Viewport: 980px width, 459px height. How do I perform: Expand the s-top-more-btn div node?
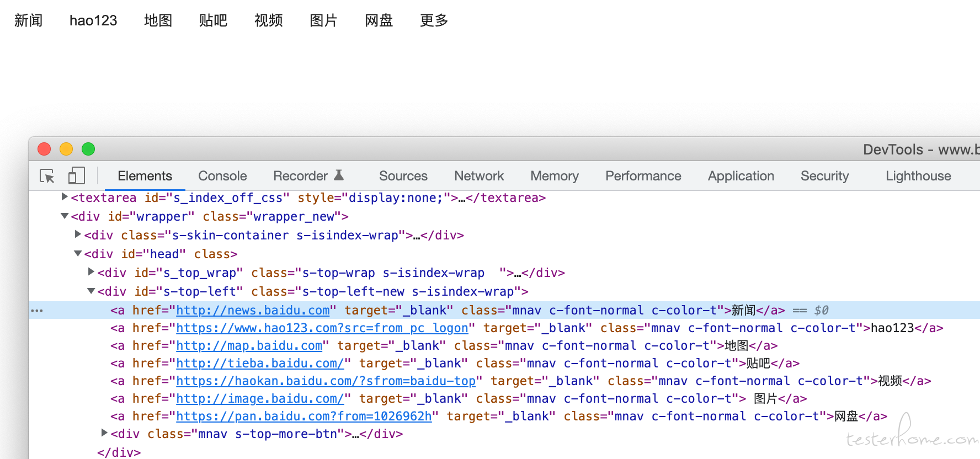[x=104, y=433]
